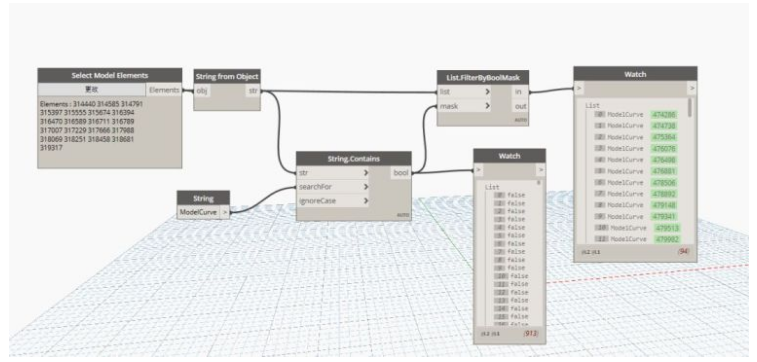757x362 pixels.
Task: Click the (94) item count in Watch
Action: click(x=683, y=251)
